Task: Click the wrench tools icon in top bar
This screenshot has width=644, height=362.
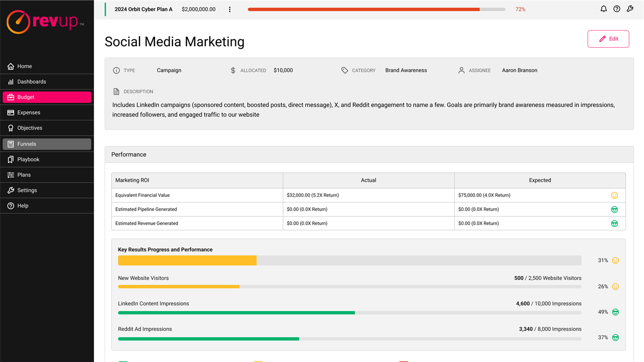Action: 630,9
